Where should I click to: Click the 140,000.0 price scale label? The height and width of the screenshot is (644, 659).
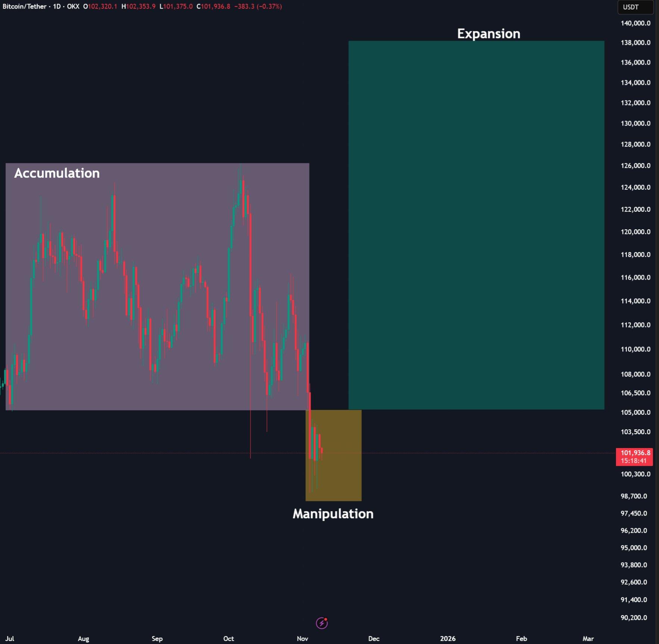635,23
